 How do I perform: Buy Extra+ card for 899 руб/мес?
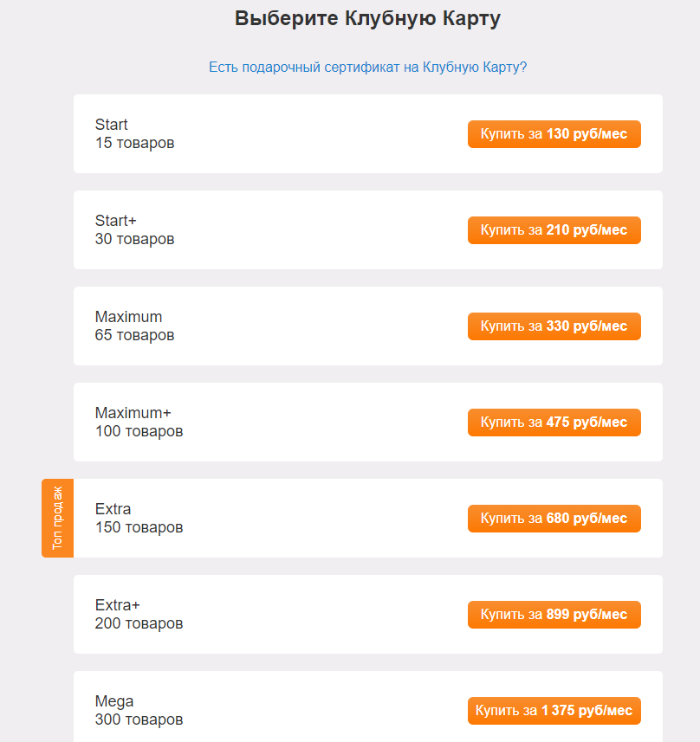[x=554, y=615]
